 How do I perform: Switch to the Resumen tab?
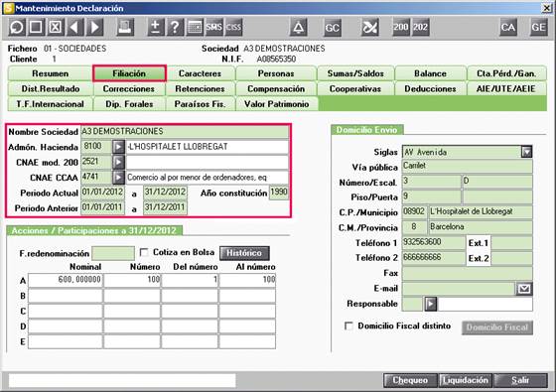pos(50,73)
